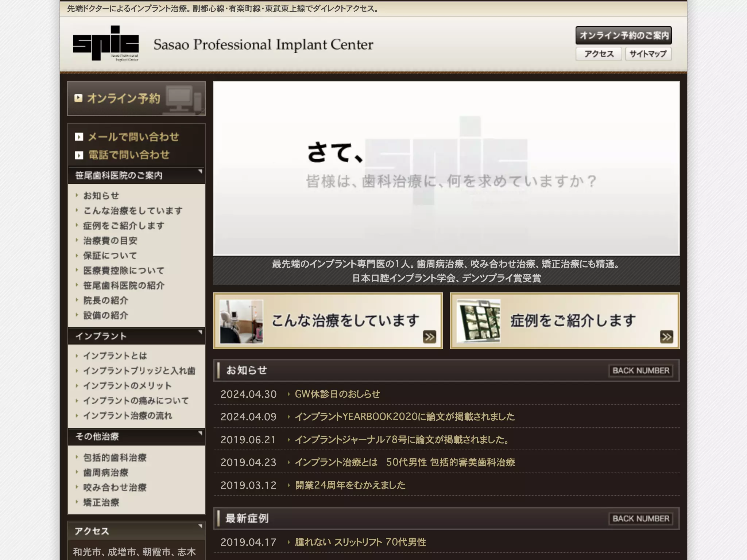Open the GW休診日のおしらせ news link
This screenshot has width=747, height=560.
337,394
